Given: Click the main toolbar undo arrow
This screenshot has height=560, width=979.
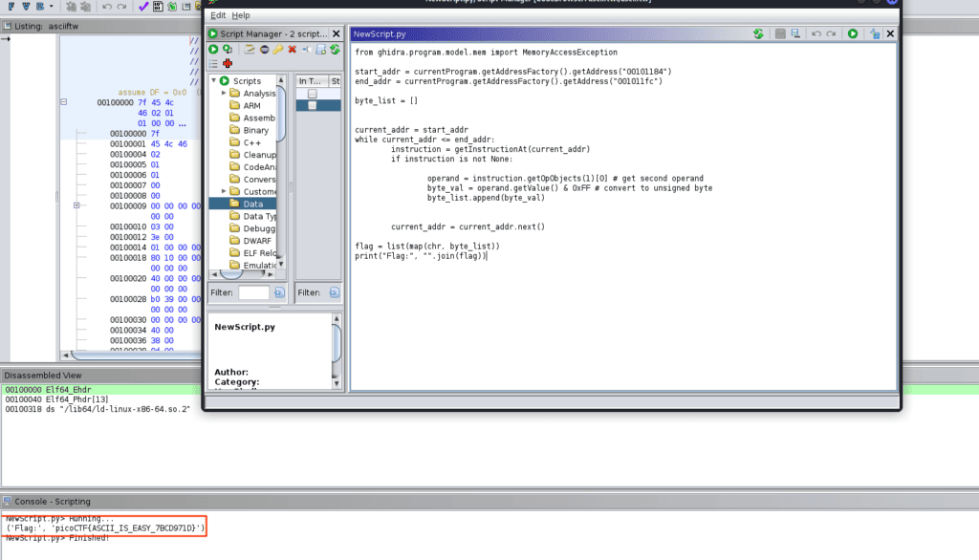Looking at the screenshot, I should click(x=107, y=7).
